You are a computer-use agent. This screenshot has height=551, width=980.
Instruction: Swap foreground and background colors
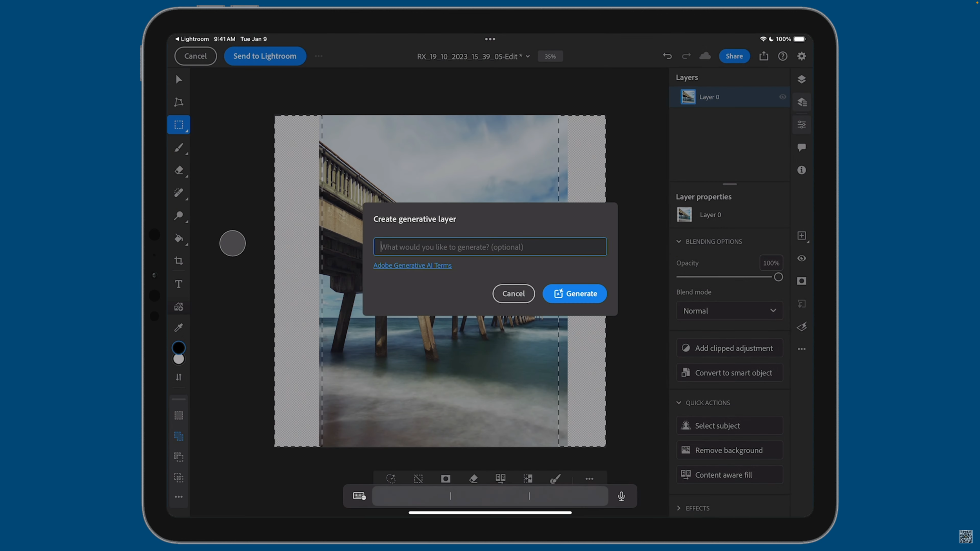pyautogui.click(x=179, y=377)
